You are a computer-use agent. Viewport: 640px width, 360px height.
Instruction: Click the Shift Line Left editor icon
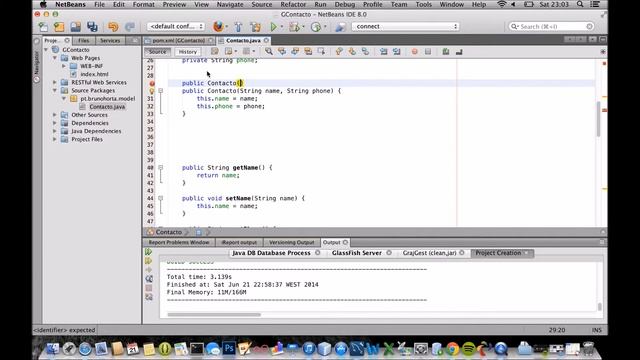[x=384, y=51]
